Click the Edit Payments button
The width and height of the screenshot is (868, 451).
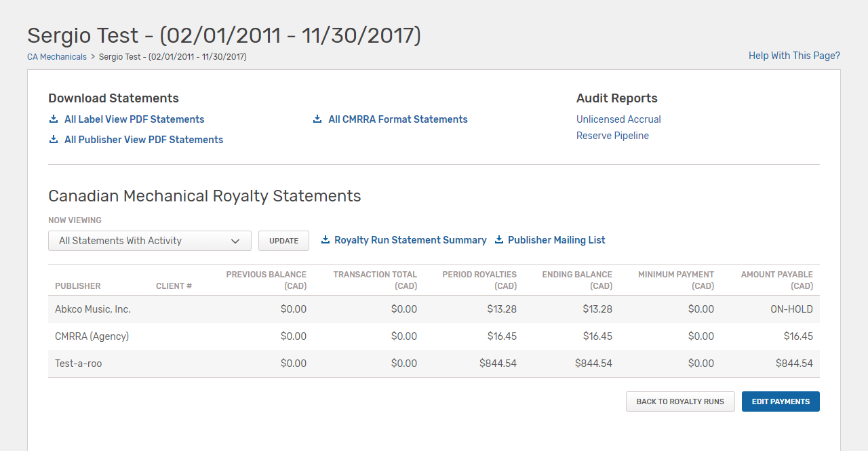781,401
